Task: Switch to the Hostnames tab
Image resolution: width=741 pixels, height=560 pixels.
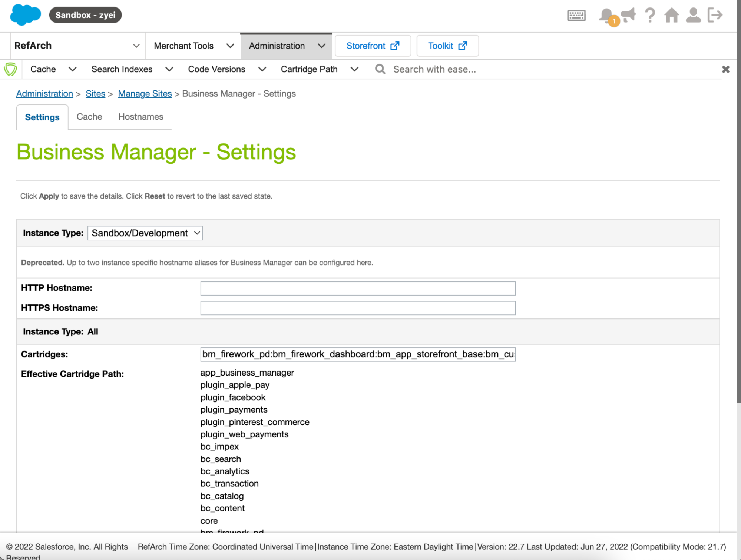Action: [x=140, y=117]
